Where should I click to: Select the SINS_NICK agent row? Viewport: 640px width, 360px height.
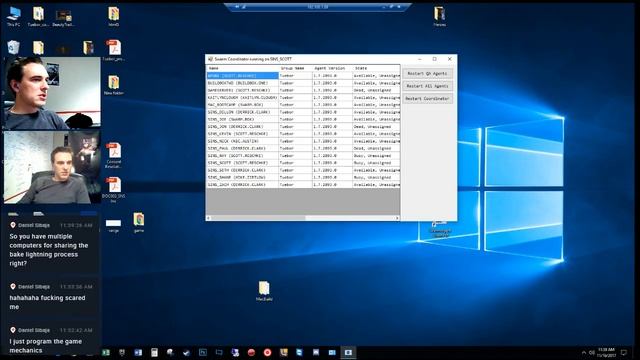303,141
